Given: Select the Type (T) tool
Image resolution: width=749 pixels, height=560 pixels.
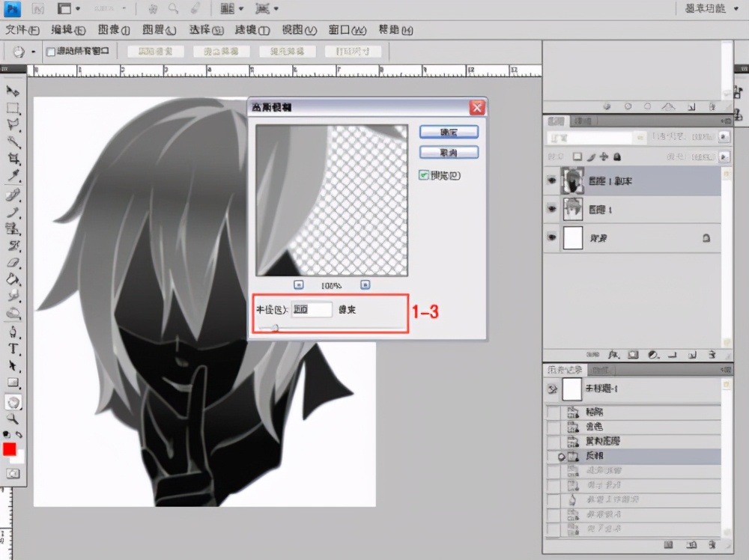Looking at the screenshot, I should (13, 349).
